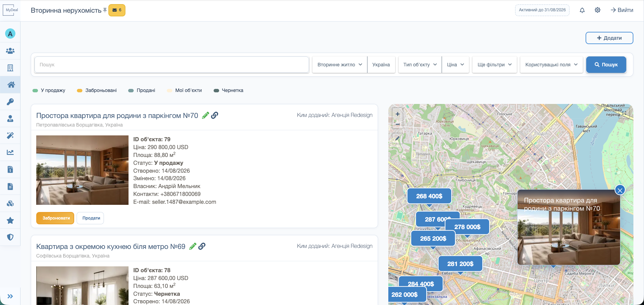Viewport: 644px width, 305px height.
Task: Select the 268 400$ map price marker
Action: pos(429,196)
